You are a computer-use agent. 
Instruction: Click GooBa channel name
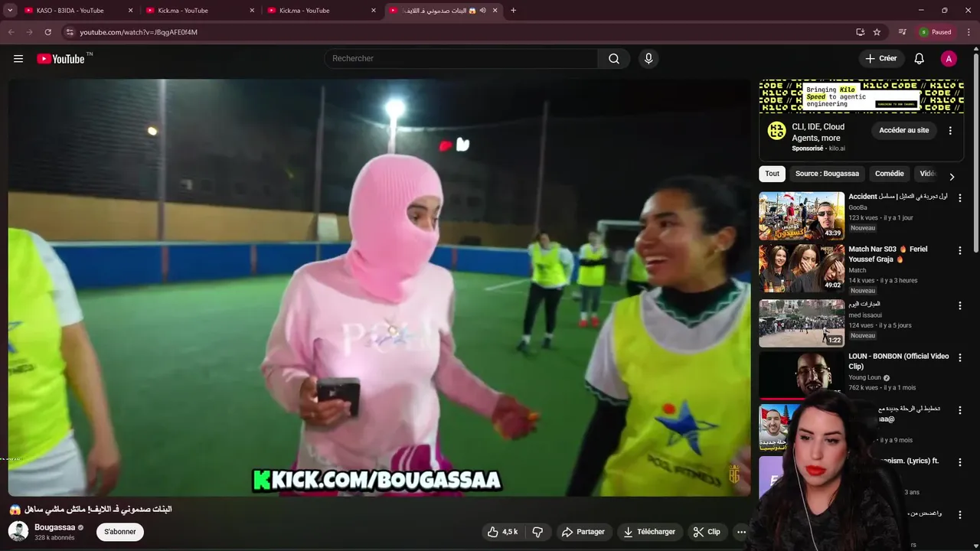click(x=857, y=207)
